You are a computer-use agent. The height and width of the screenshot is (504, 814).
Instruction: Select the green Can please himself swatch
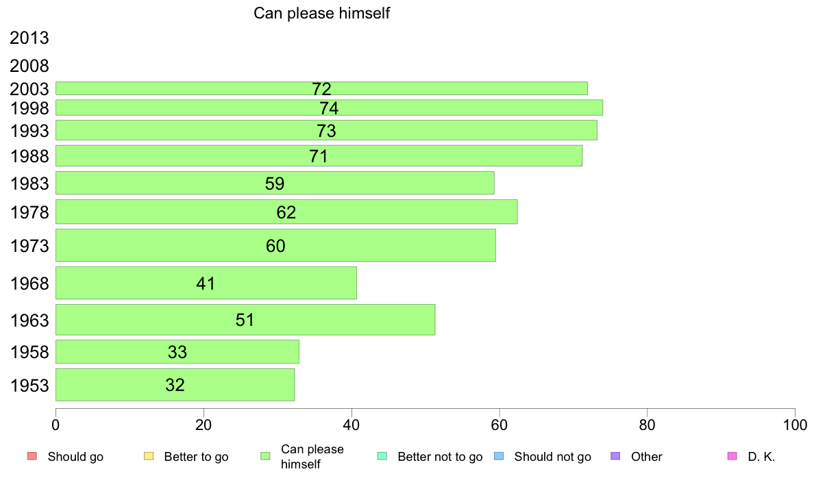tap(265, 456)
